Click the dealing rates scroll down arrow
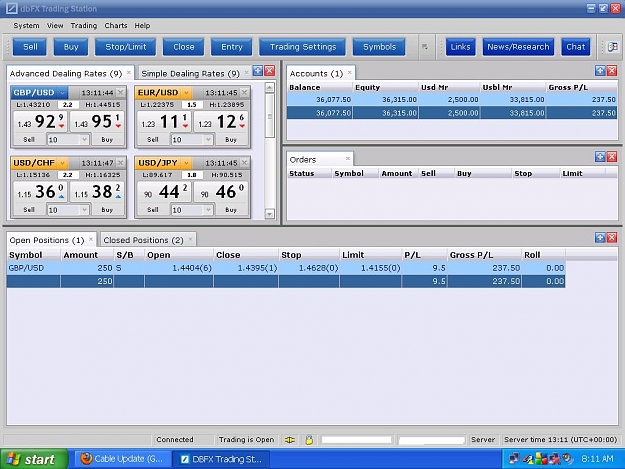The width and height of the screenshot is (625, 469). pyautogui.click(x=269, y=214)
